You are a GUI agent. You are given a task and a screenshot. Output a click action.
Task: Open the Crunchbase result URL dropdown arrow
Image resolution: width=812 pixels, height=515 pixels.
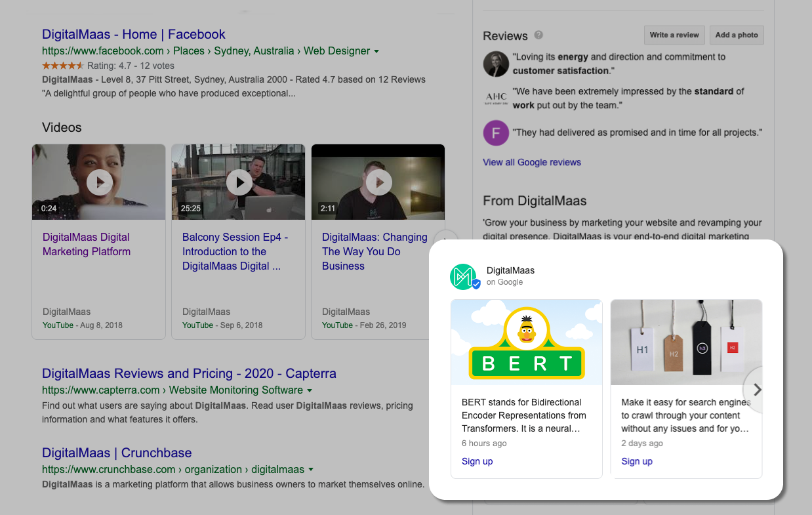pyautogui.click(x=311, y=470)
